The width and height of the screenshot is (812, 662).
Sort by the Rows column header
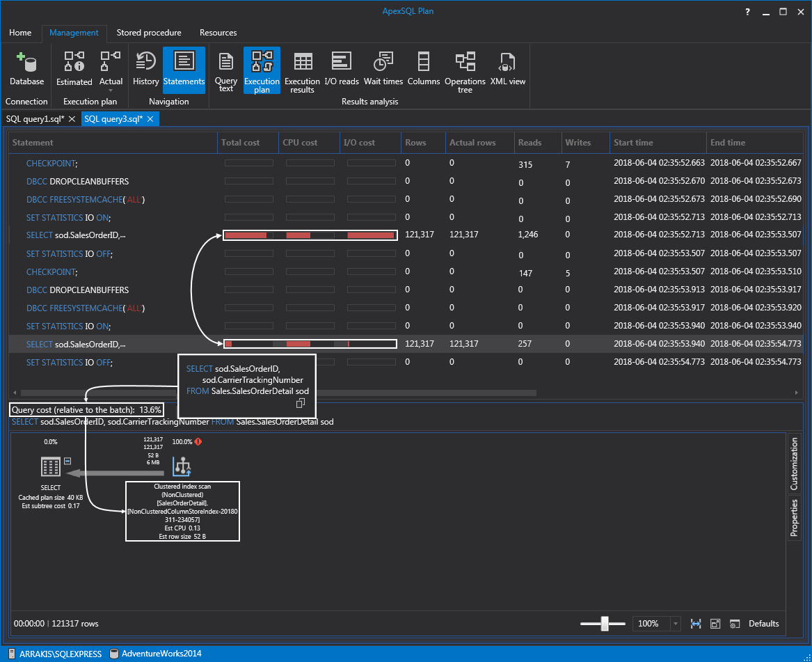[423, 143]
